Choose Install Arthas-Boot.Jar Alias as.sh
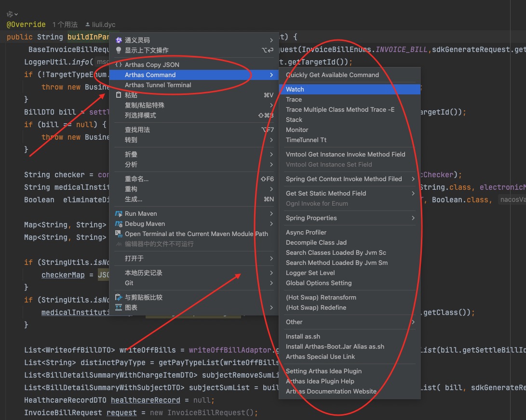 pyautogui.click(x=350, y=347)
